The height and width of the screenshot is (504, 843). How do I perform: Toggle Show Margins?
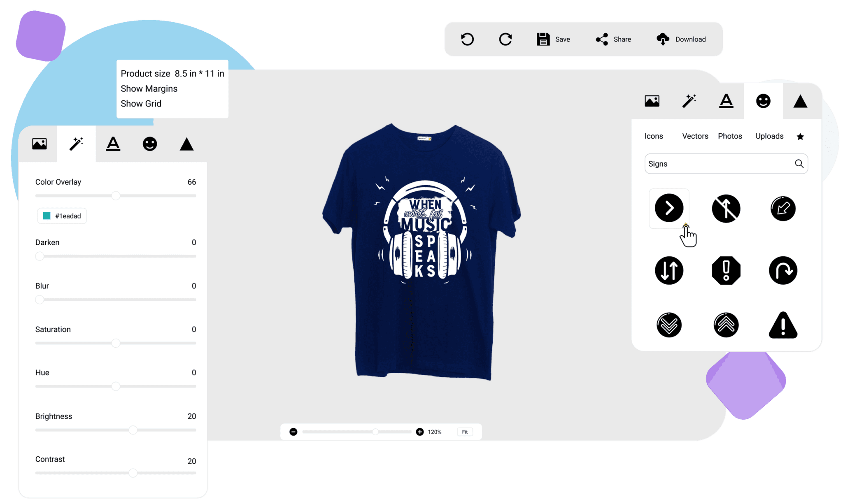[x=149, y=88]
